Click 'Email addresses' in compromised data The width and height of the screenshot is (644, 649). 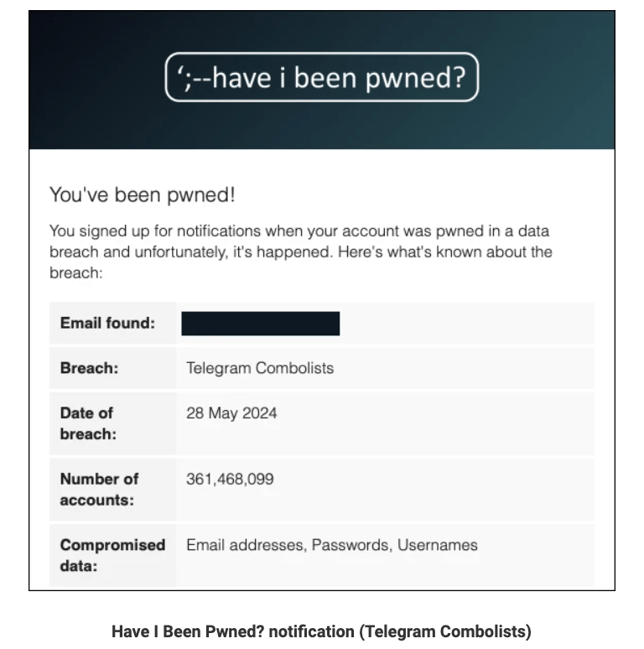point(244,545)
